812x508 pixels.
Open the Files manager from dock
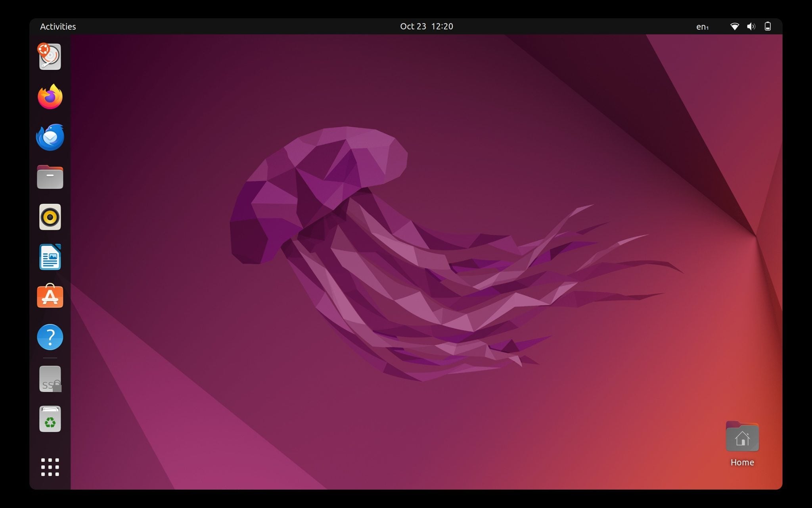pyautogui.click(x=50, y=177)
